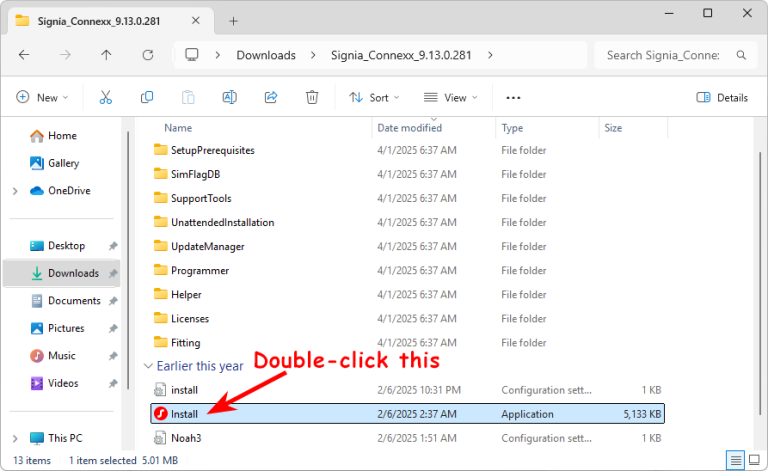
Task: Click the New button in toolbar
Action: pos(43,97)
